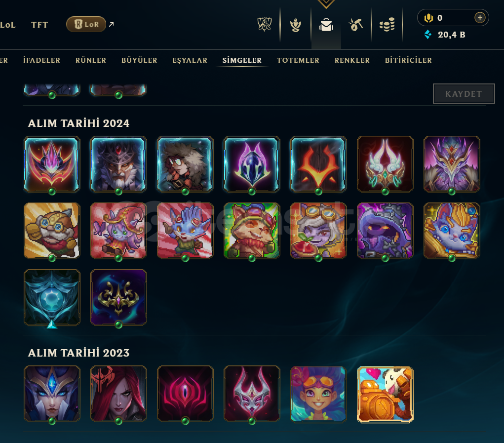The image size is (504, 443).
Task: Choose the bearded helmeted warrior icon
Action: pos(118,164)
